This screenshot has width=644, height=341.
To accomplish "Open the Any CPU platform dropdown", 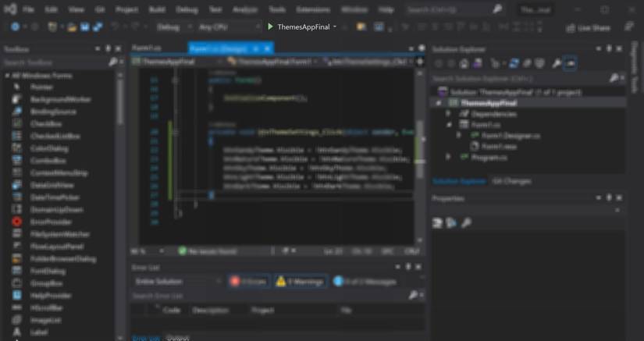I will [229, 27].
